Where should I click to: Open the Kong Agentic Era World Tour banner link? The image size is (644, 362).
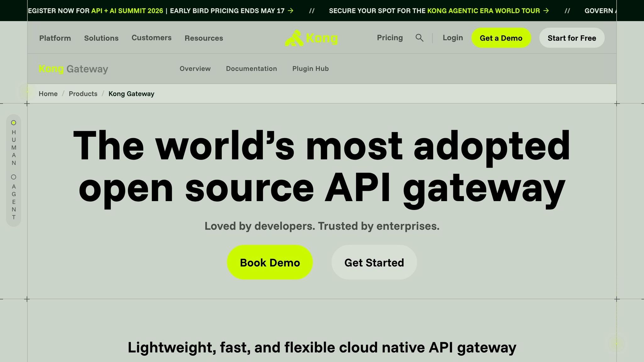[484, 11]
